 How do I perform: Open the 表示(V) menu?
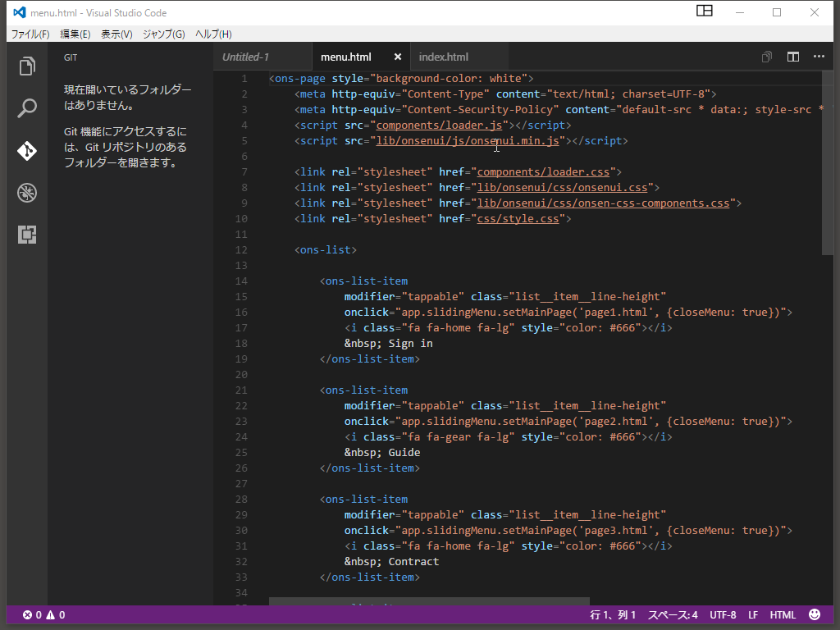[x=116, y=34]
